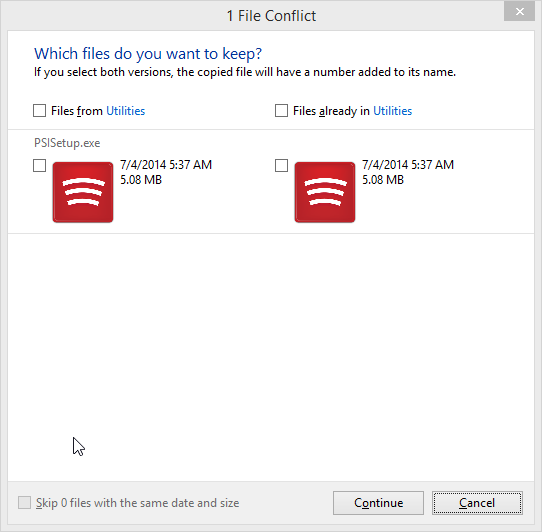The image size is (542, 532).
Task: Open the Utilities link after 'Files from'
Action: pos(125,111)
